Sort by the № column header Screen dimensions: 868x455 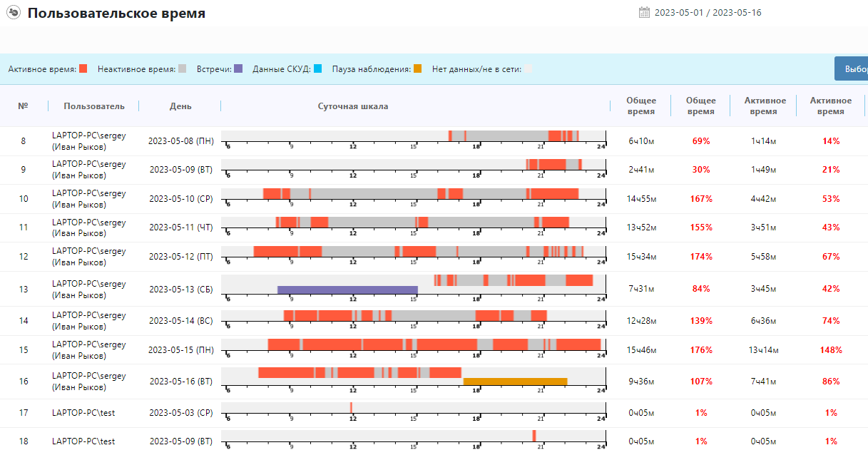coord(23,106)
